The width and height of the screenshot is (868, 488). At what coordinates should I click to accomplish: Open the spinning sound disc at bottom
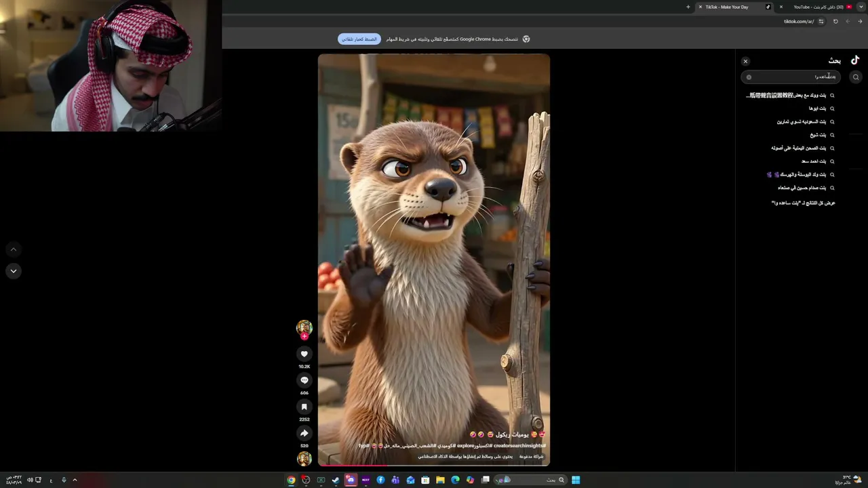tap(304, 458)
